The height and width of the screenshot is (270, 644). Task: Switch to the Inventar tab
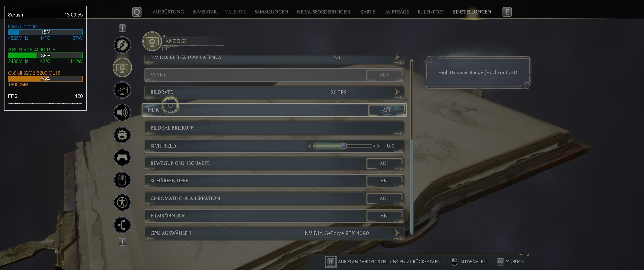click(x=204, y=12)
